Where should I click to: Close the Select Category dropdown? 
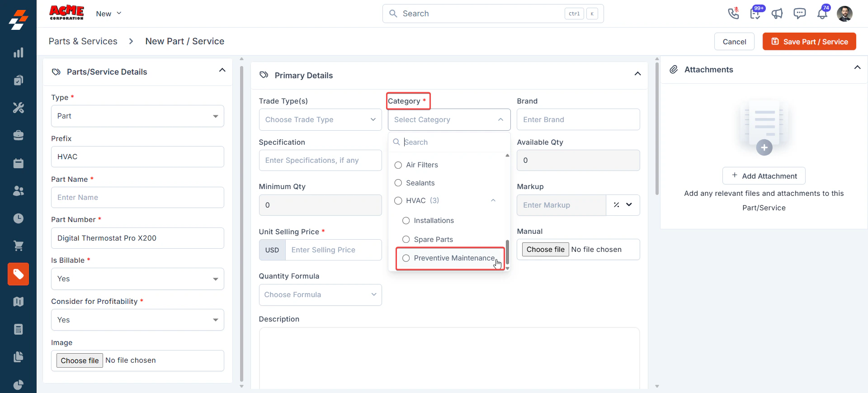(x=449, y=119)
